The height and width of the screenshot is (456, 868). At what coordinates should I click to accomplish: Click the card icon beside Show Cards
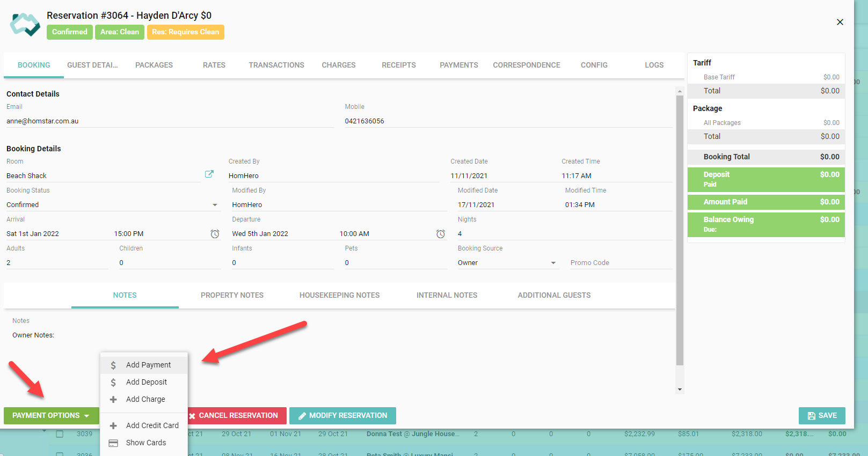pos(113,443)
